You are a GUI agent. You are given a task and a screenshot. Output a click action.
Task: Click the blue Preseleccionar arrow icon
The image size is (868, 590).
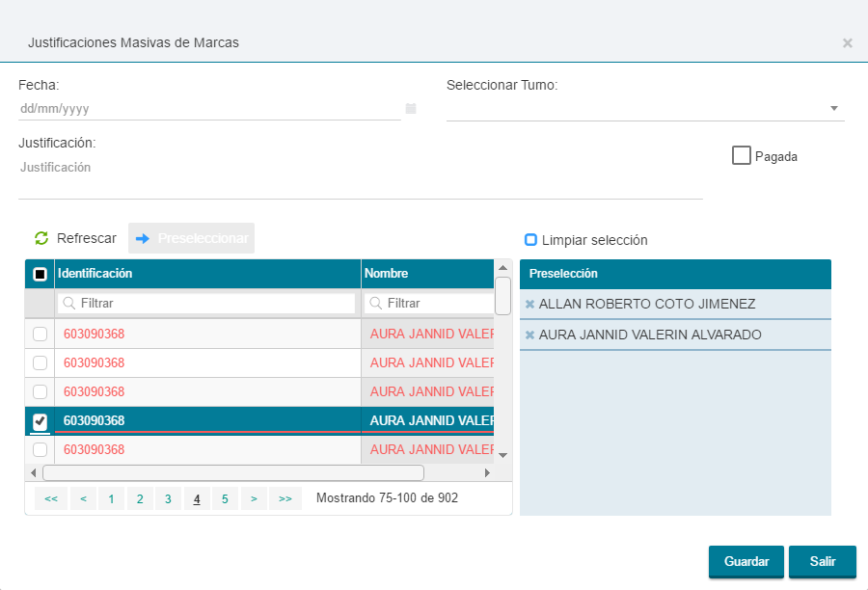point(143,238)
